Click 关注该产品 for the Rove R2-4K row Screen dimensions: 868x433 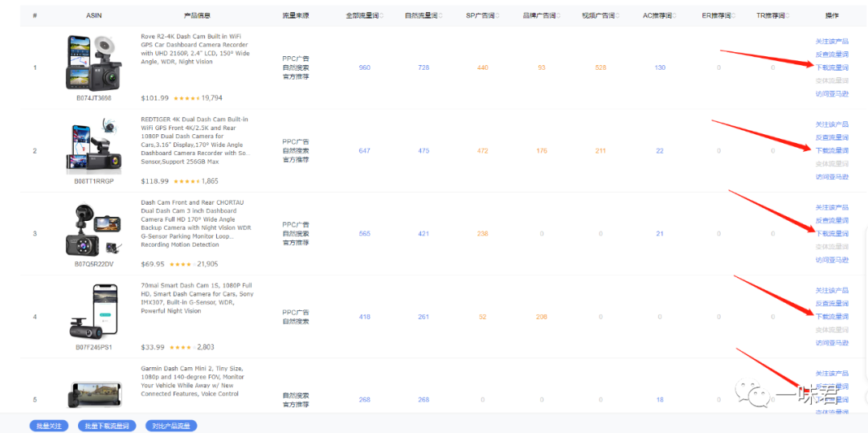tap(832, 42)
